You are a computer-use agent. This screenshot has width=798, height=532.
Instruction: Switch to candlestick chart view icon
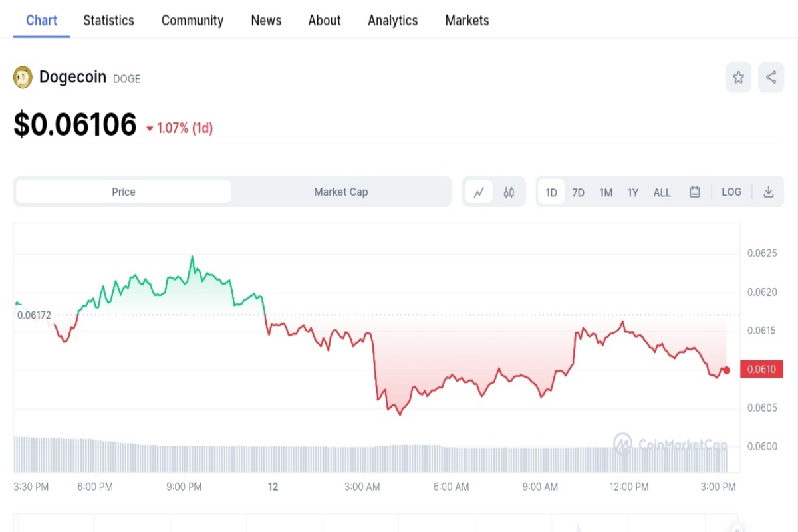click(x=509, y=192)
